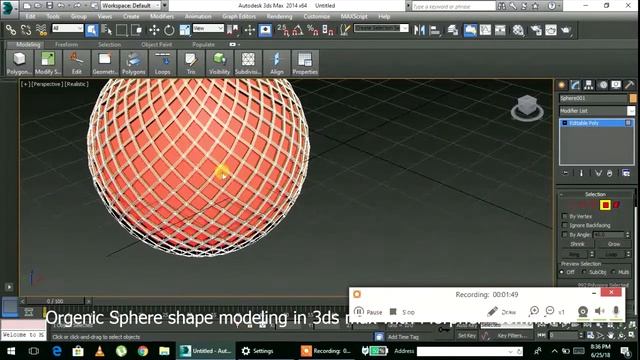Open the Display command panel tab
This screenshot has height=360, width=640.
616,85
